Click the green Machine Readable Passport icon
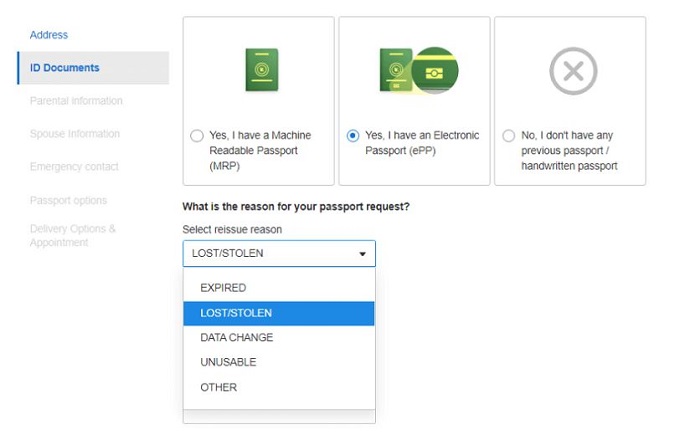The width and height of the screenshot is (680, 440). 261,69
